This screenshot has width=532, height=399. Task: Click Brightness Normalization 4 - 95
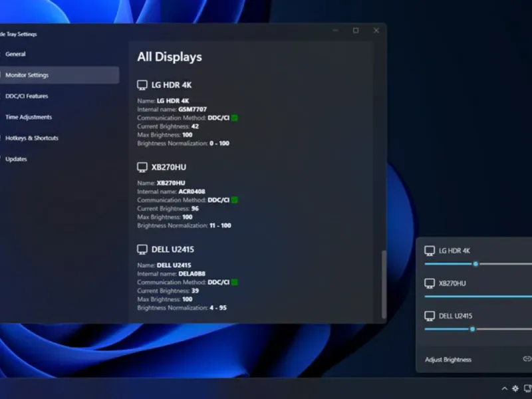click(x=218, y=308)
